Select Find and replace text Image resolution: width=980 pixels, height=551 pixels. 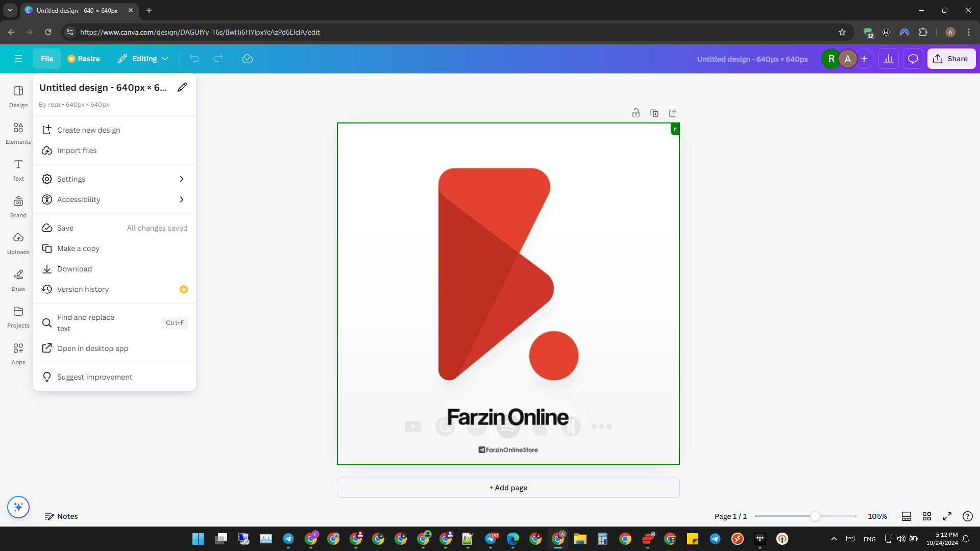tap(114, 323)
